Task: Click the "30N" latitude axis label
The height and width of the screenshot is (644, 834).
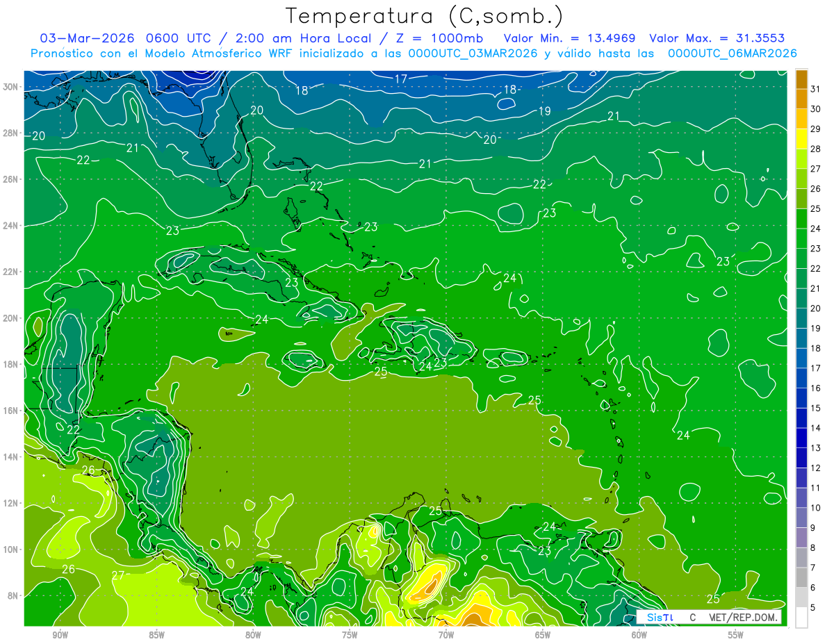Action: click(x=11, y=86)
